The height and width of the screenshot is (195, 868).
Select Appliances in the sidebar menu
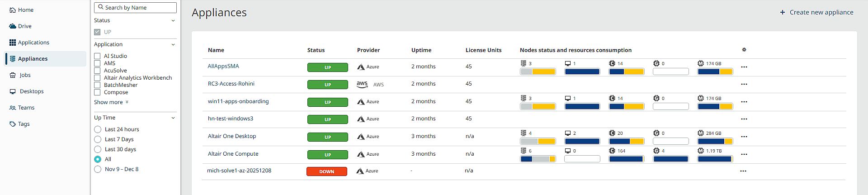(x=33, y=59)
